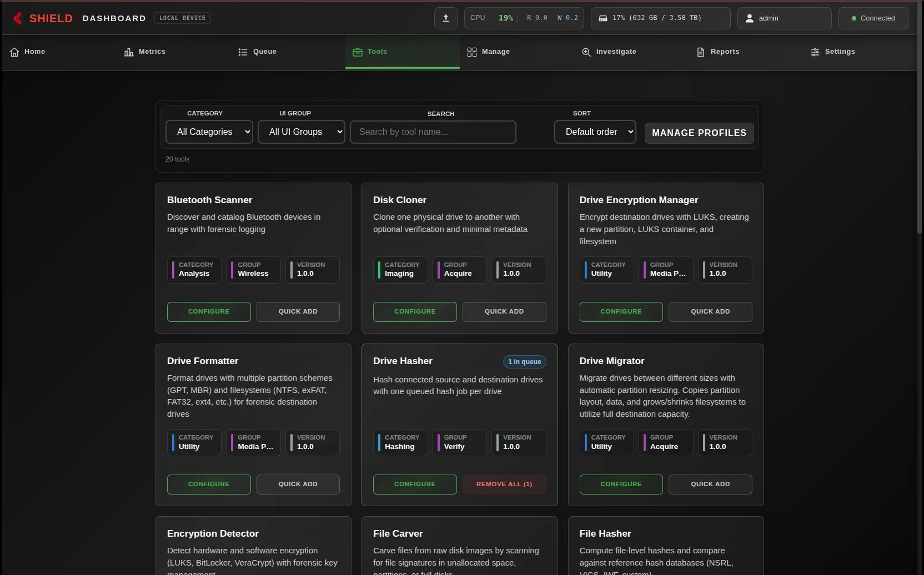
Task: Click the '1 in queue' badge
Action: (x=525, y=362)
